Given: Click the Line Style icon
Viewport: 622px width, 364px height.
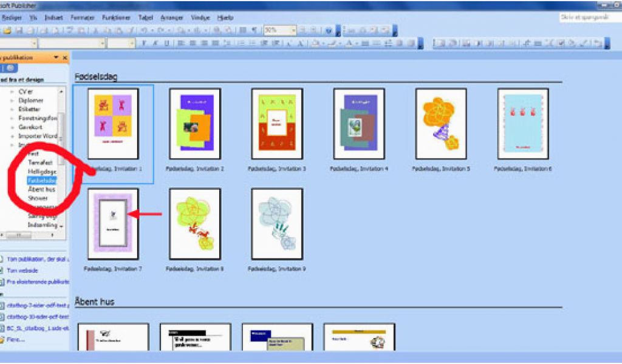Looking at the screenshot, I should coord(365,43).
